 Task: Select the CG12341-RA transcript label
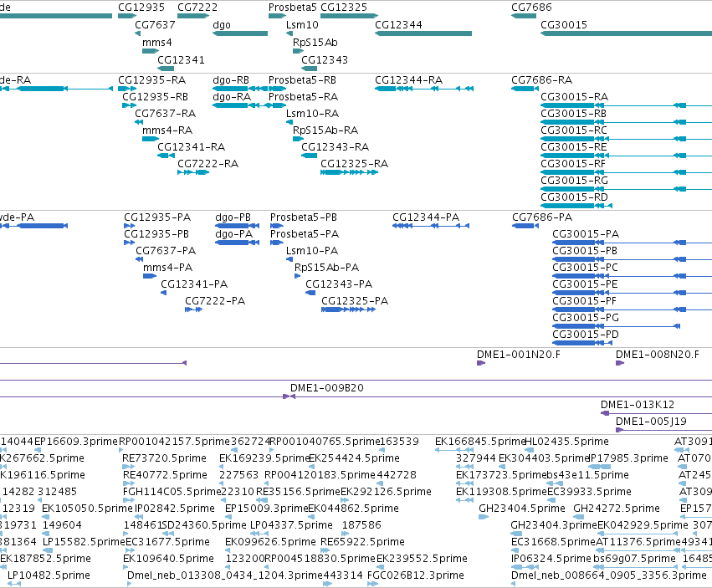click(x=191, y=147)
